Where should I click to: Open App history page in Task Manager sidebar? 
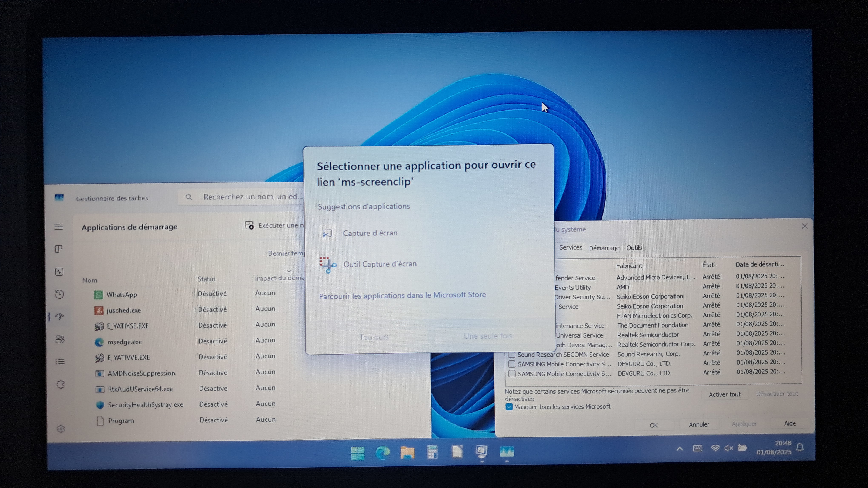pos(59,294)
